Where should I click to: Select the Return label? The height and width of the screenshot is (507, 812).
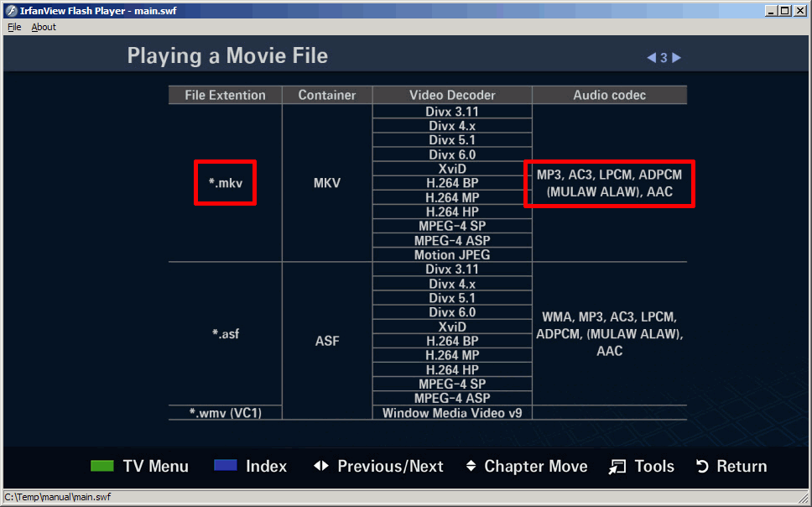click(742, 466)
